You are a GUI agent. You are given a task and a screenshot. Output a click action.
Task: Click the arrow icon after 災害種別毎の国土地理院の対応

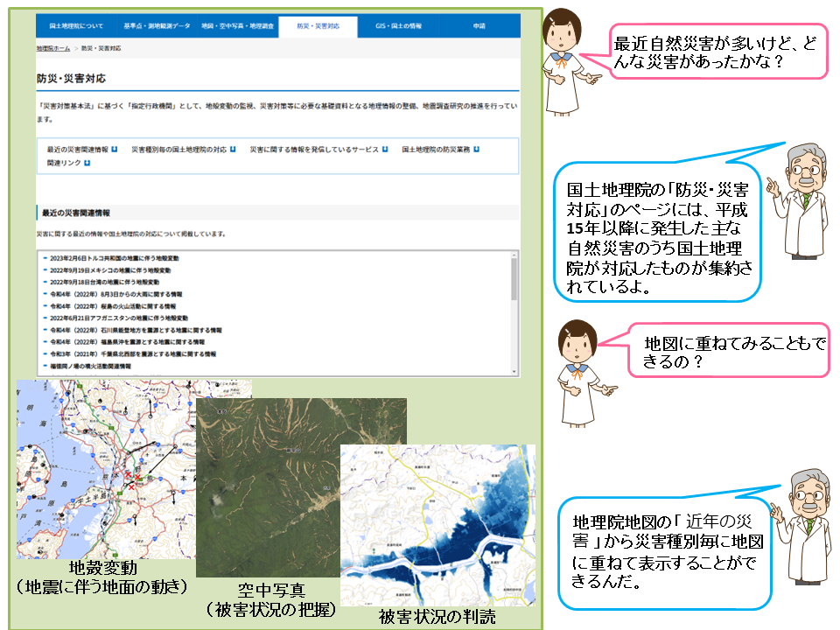[233, 150]
